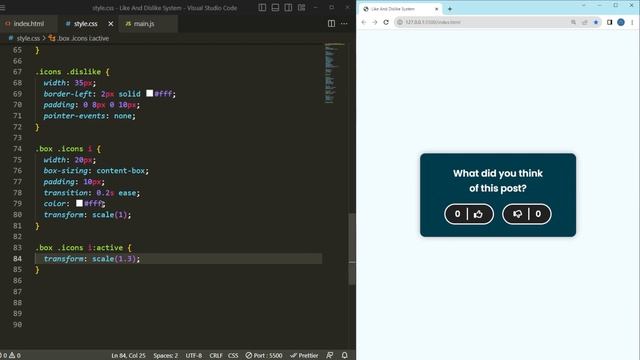The image size is (640, 360).
Task: Click the like counter showing 0
Action: [458, 214]
